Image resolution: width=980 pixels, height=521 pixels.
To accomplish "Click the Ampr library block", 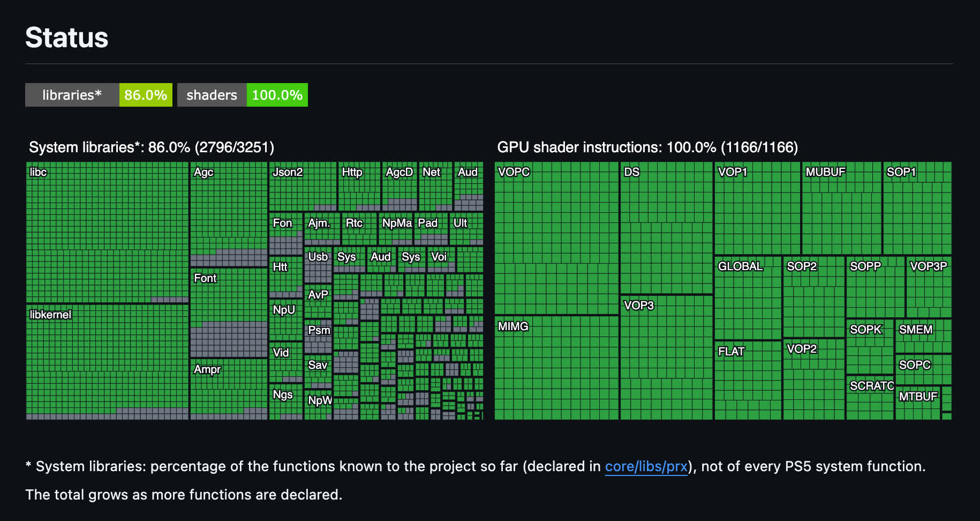I will tap(229, 389).
